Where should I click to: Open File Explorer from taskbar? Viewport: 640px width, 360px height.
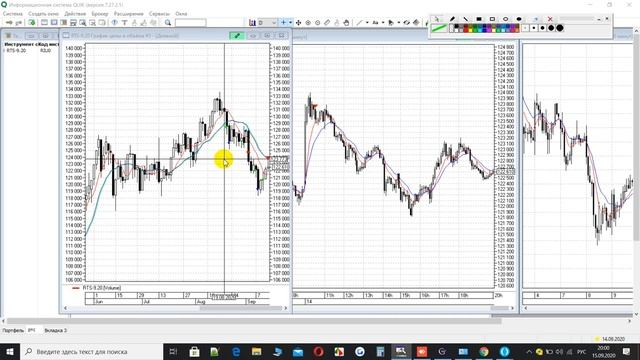click(256, 351)
